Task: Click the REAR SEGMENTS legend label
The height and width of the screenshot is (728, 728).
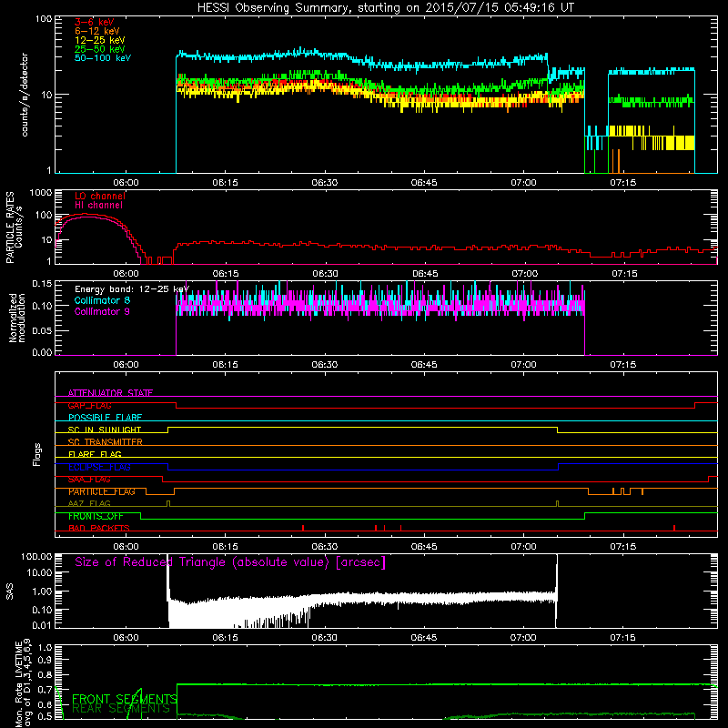Action: pos(121,709)
